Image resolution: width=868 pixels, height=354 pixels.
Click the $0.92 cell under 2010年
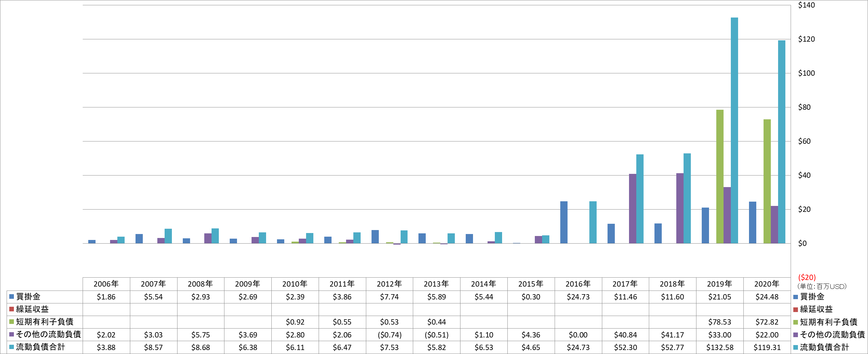[295, 322]
